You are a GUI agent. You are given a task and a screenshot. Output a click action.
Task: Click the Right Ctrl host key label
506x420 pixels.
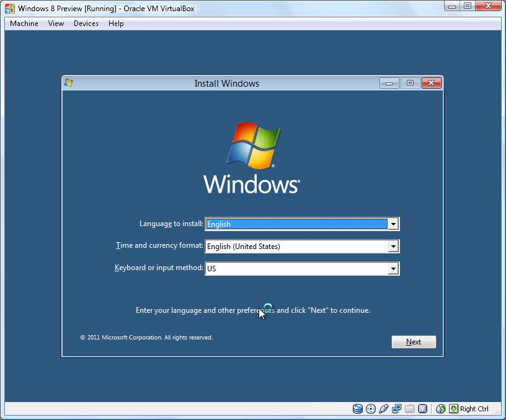click(x=474, y=409)
